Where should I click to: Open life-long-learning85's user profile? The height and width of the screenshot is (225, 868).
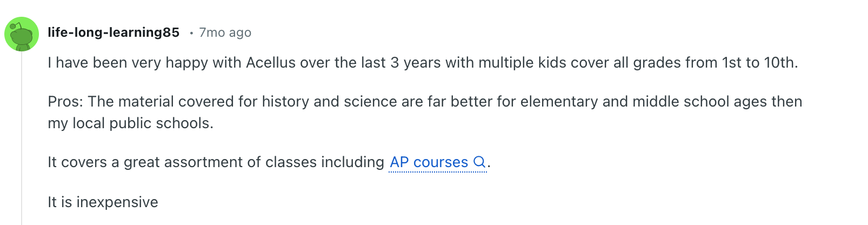pos(113,32)
